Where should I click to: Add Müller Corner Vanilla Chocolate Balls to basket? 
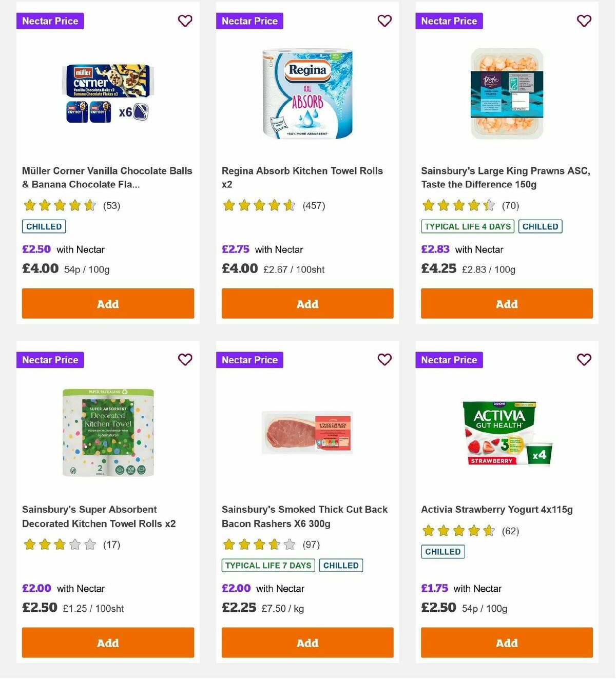click(108, 303)
